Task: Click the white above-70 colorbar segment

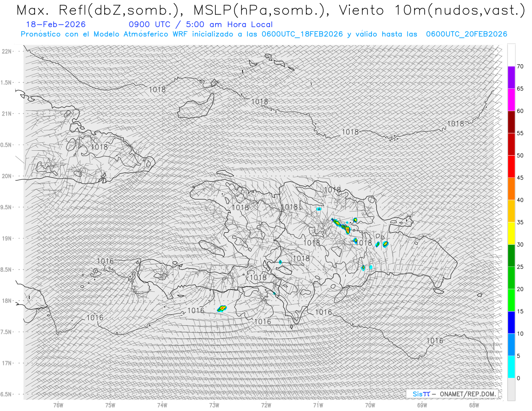Action: point(511,55)
